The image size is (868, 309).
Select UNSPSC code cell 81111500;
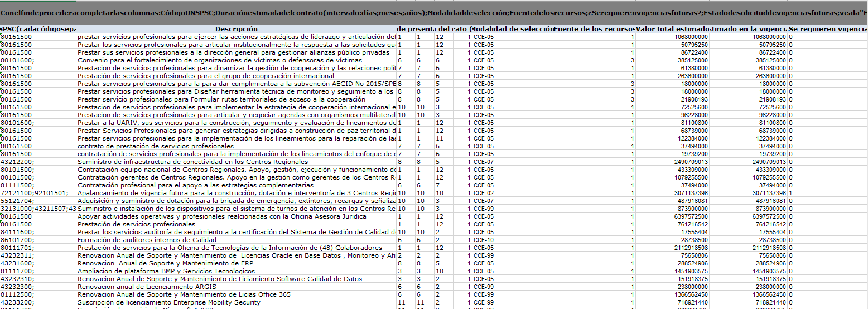[38, 185]
